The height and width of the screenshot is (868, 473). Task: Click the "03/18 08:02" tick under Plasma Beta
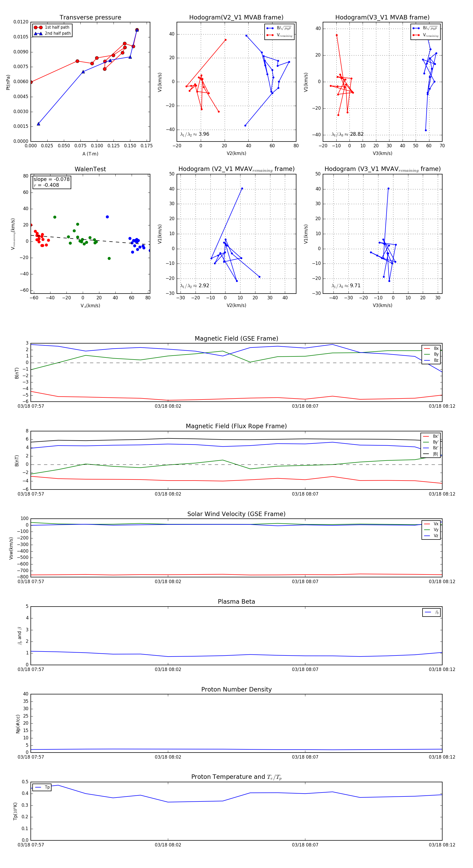pos(168,669)
